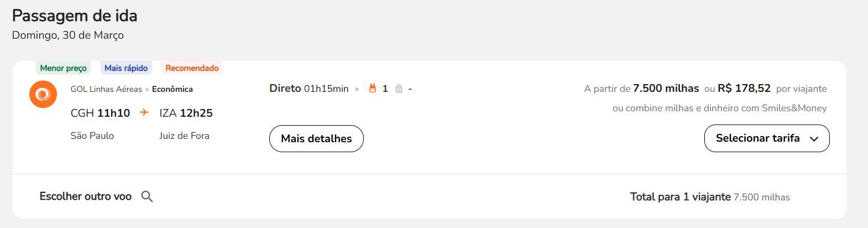Click departure CGH 11h10

pyautogui.click(x=100, y=113)
